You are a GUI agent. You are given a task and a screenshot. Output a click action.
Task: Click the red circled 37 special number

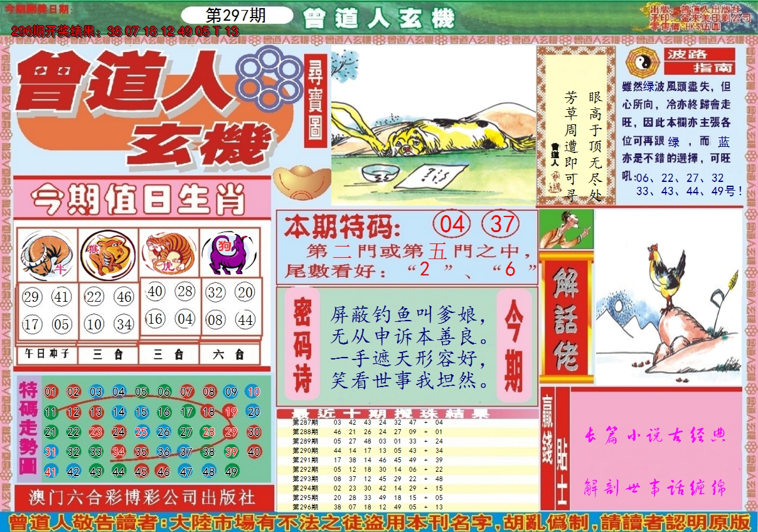501,224
